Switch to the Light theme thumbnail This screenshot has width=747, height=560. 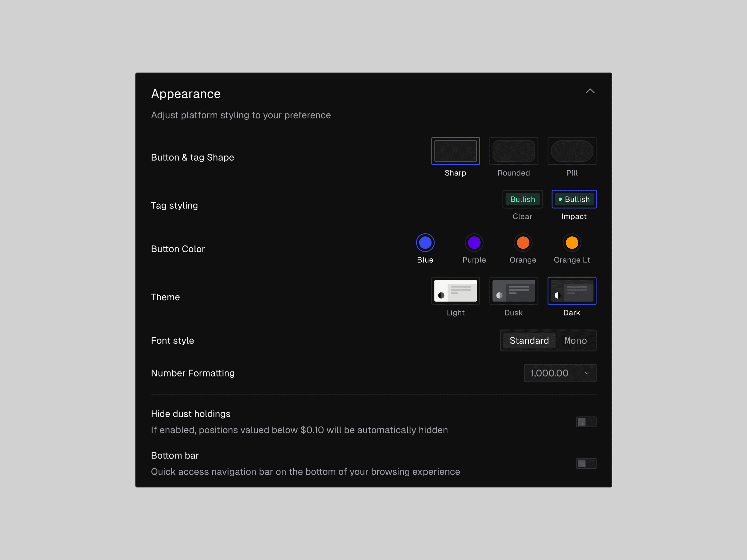(455, 291)
